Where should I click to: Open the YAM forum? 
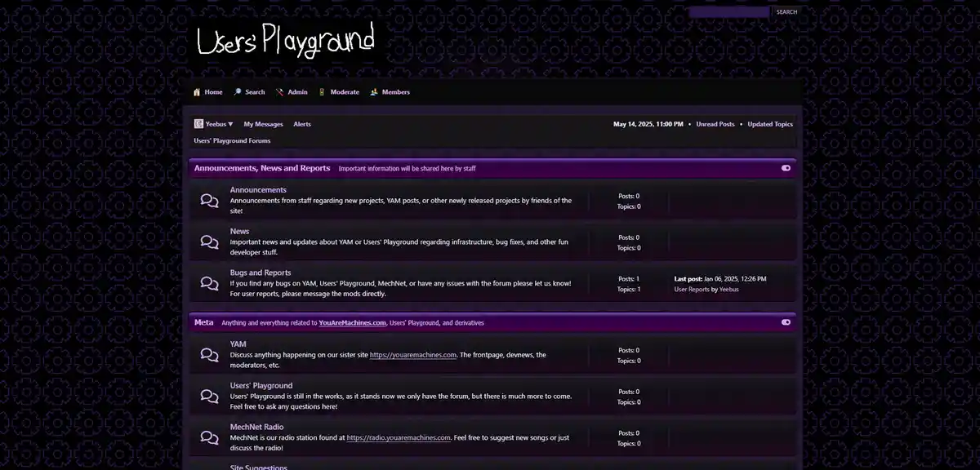tap(238, 344)
